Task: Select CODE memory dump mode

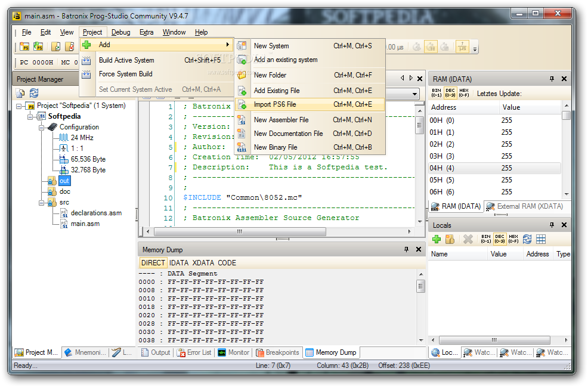Action: click(x=227, y=263)
